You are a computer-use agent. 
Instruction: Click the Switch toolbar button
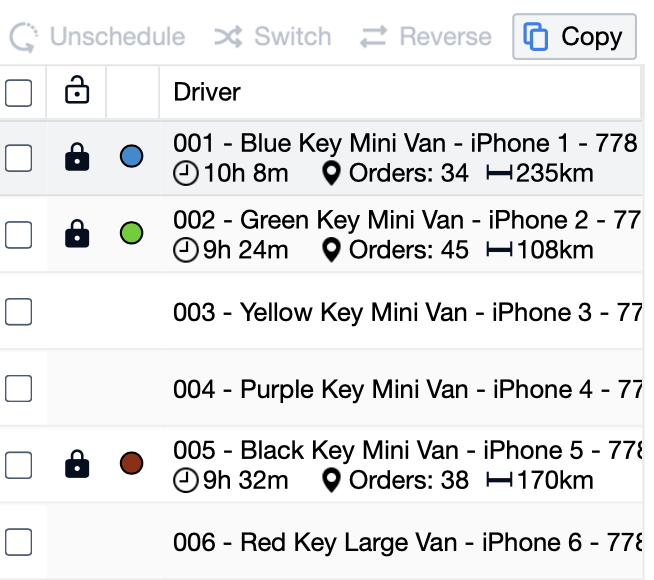click(x=272, y=37)
